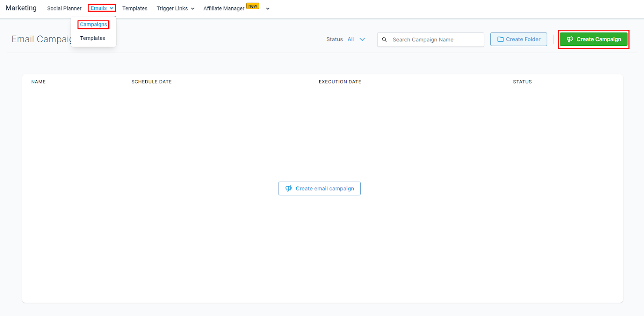644x316 pixels.
Task: Click the folder icon in Create Folder
Action: 500,39
